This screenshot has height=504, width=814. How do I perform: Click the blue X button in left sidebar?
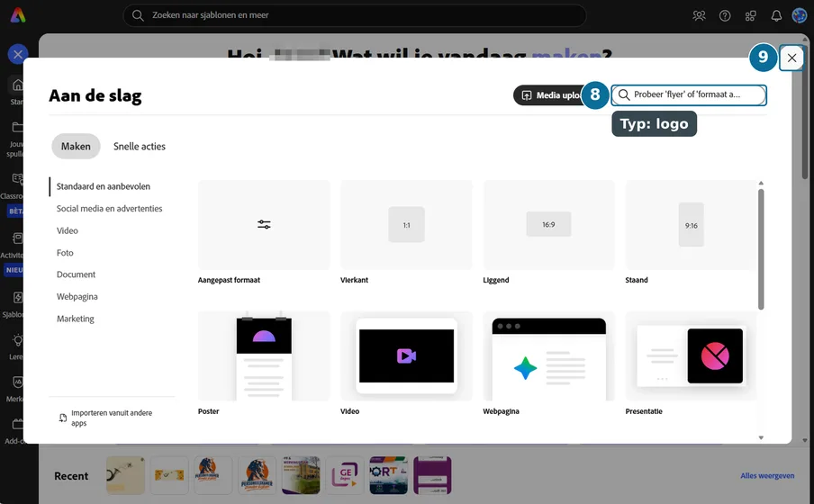point(18,54)
